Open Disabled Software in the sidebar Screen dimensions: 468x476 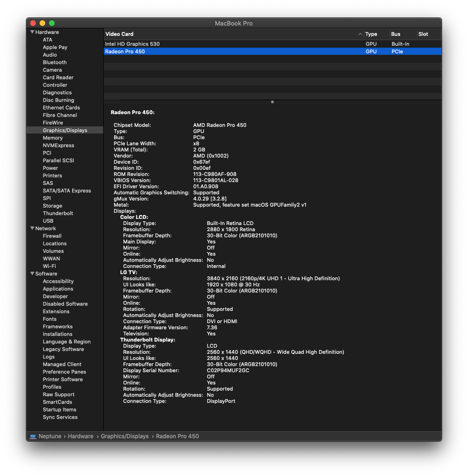coord(65,304)
